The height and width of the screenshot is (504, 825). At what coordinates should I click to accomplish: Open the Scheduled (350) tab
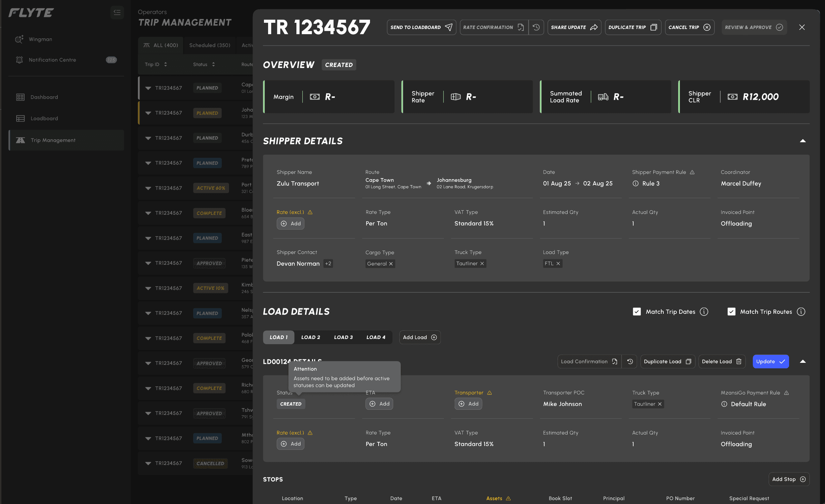click(x=209, y=45)
